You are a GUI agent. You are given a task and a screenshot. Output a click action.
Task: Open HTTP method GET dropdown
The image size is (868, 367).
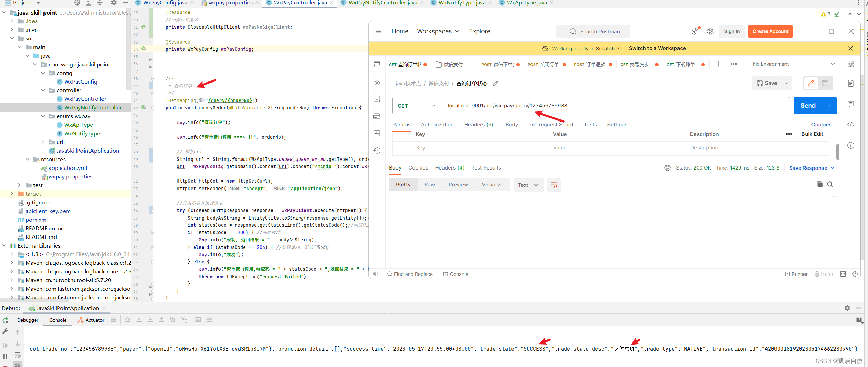coord(417,106)
